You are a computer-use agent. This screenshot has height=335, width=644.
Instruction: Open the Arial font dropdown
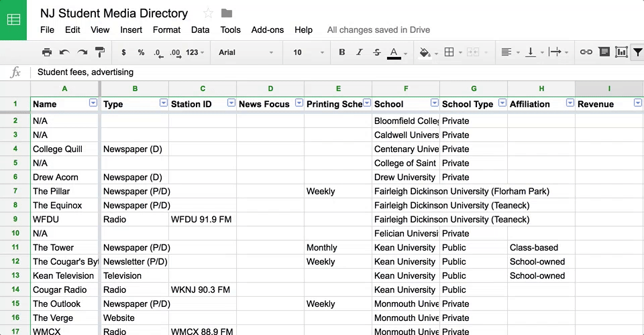(x=246, y=52)
